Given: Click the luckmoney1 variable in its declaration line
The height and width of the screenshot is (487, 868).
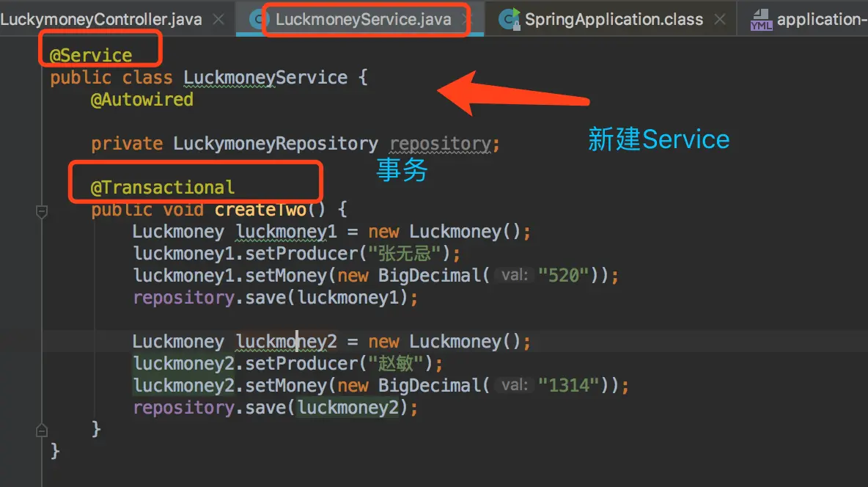Looking at the screenshot, I should (x=286, y=232).
